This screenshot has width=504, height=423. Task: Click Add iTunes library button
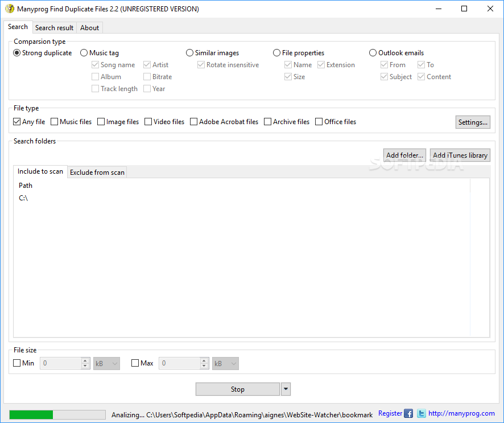pyautogui.click(x=460, y=155)
